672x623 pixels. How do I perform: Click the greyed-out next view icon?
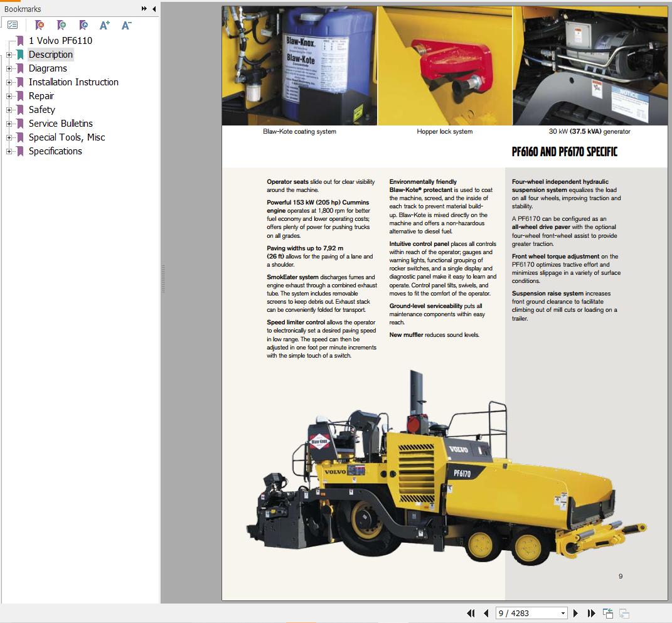(x=624, y=613)
